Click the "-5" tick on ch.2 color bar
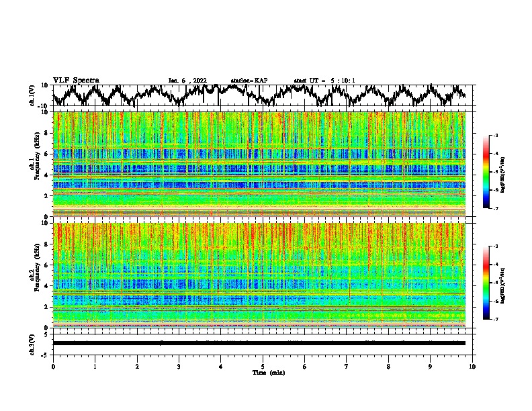The width and height of the screenshot is (532, 411). (x=495, y=283)
